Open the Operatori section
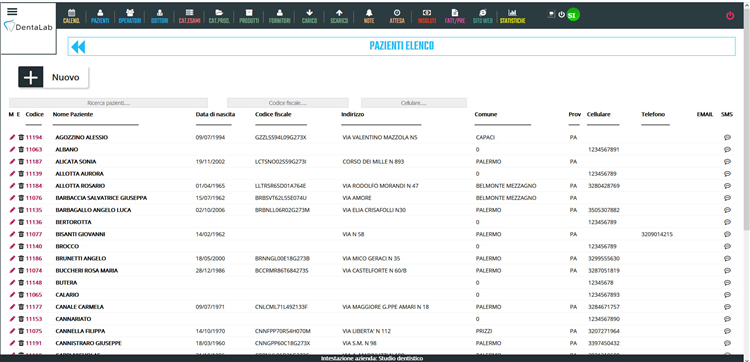Image resolution: width=750 pixels, height=362 pixels. tap(130, 16)
